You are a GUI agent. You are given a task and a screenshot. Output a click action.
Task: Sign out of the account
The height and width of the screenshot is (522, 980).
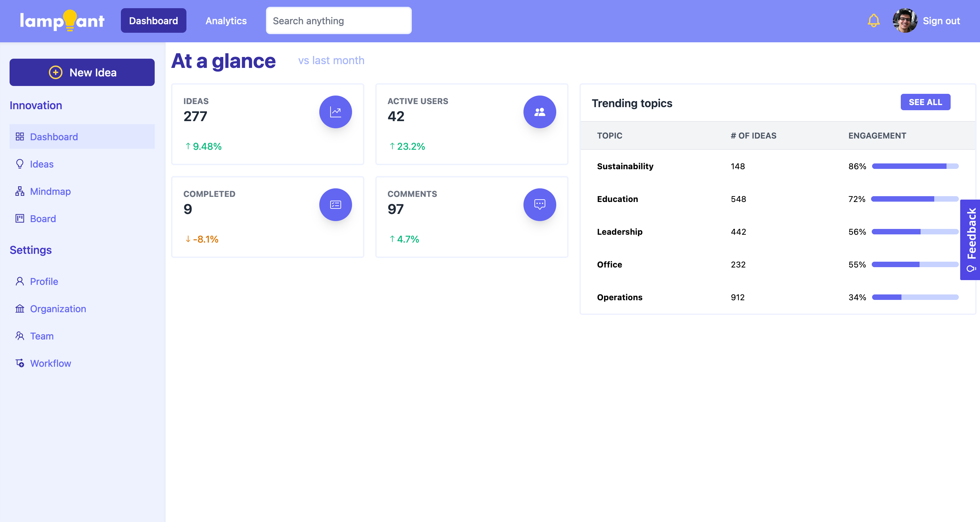point(941,21)
